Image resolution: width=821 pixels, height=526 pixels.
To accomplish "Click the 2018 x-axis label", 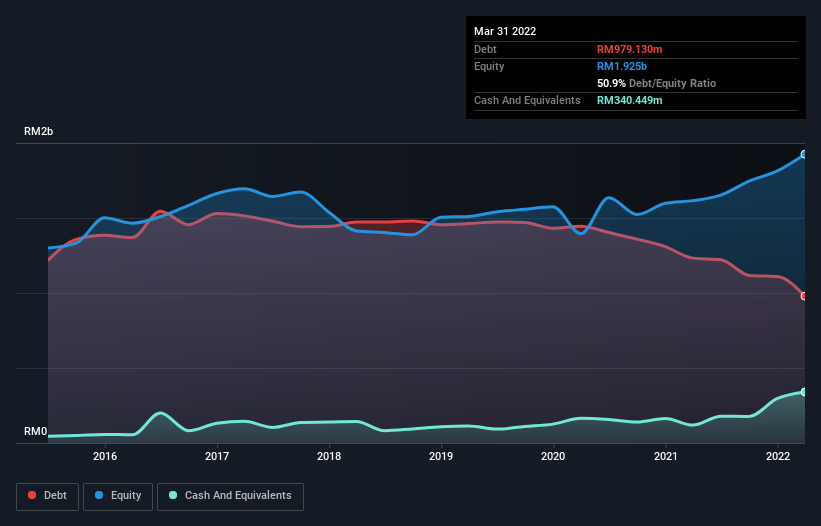I will click(x=329, y=456).
